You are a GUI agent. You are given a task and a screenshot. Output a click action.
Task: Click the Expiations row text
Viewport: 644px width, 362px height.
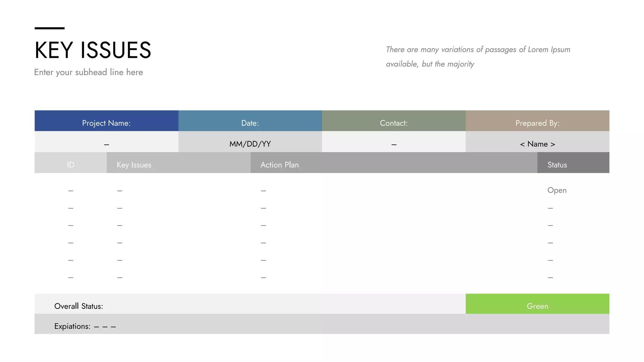(x=85, y=326)
